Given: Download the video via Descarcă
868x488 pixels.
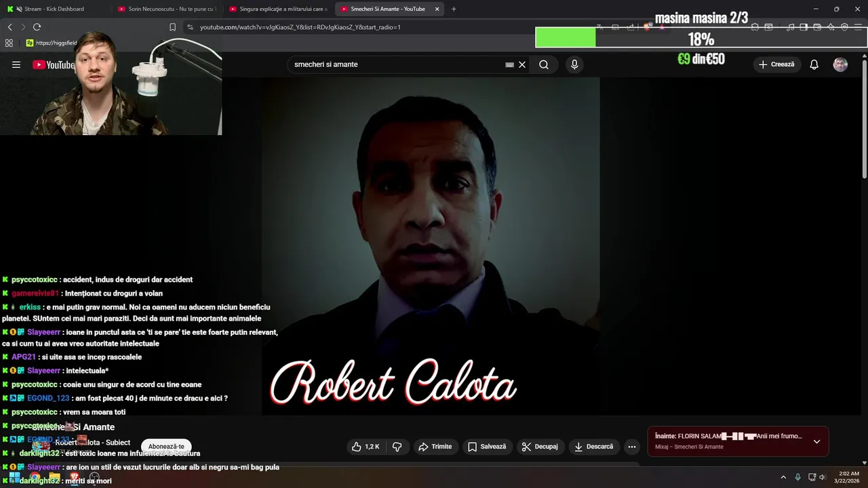Looking at the screenshot, I should pos(593,447).
